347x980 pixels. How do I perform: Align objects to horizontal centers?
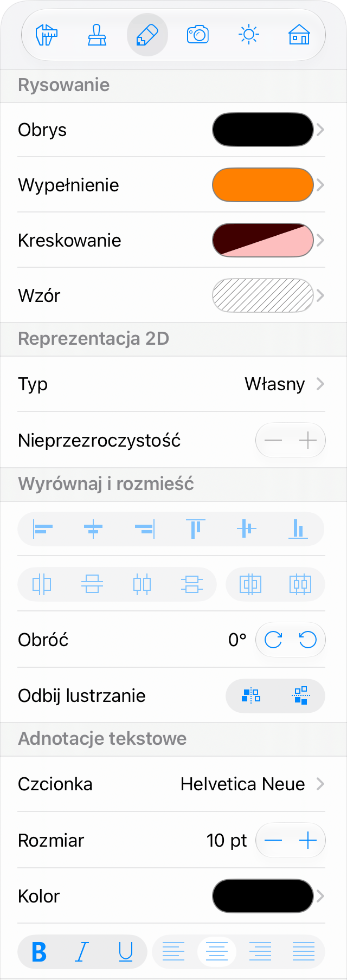tap(93, 528)
